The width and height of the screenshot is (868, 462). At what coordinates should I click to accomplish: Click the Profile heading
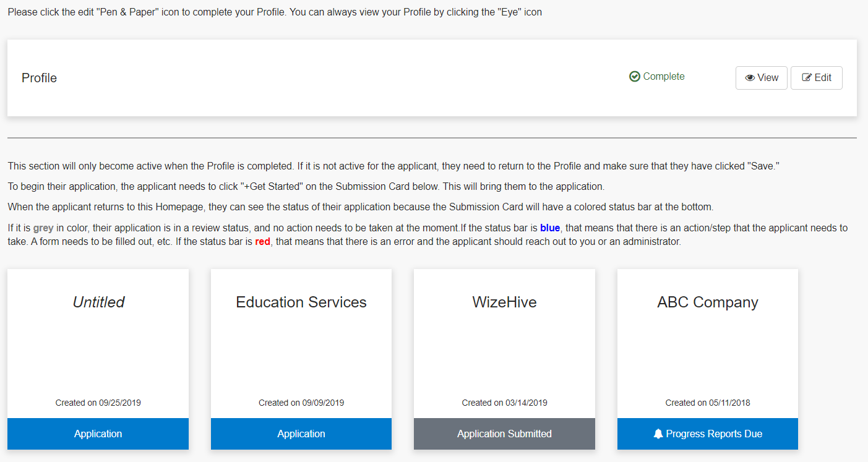[x=39, y=78]
